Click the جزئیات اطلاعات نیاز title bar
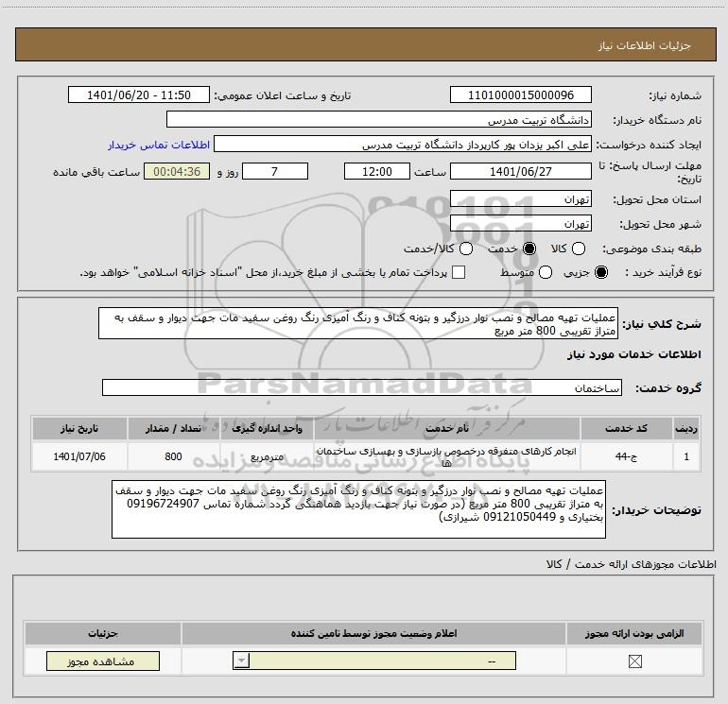 point(365,44)
